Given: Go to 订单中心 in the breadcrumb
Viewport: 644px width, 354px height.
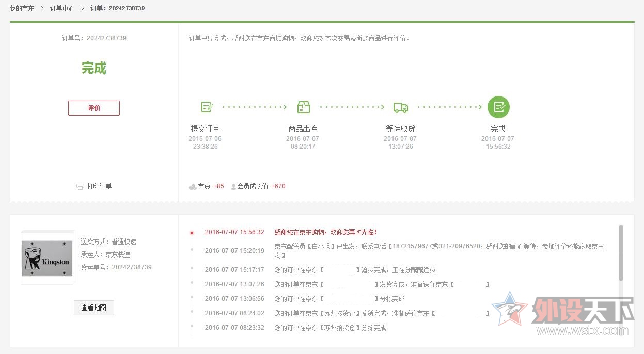Looking at the screenshot, I should pyautogui.click(x=62, y=8).
